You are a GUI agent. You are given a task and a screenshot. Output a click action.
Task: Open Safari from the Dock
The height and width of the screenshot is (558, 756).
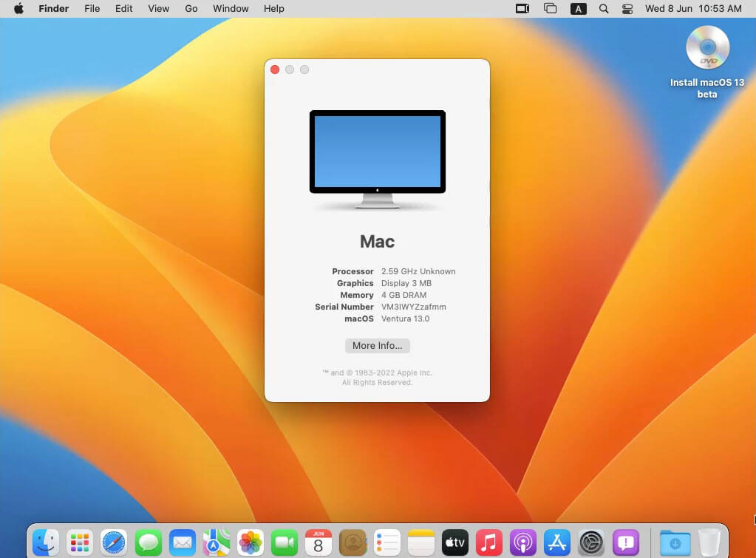pyautogui.click(x=115, y=542)
